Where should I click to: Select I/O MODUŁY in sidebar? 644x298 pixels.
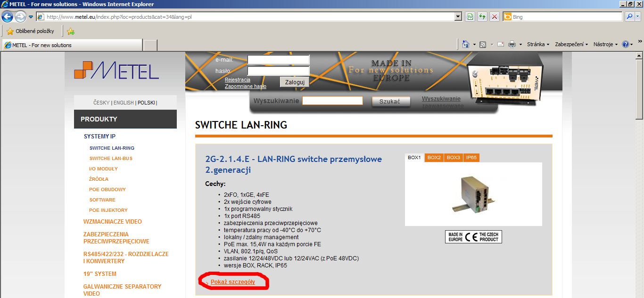[x=103, y=169]
